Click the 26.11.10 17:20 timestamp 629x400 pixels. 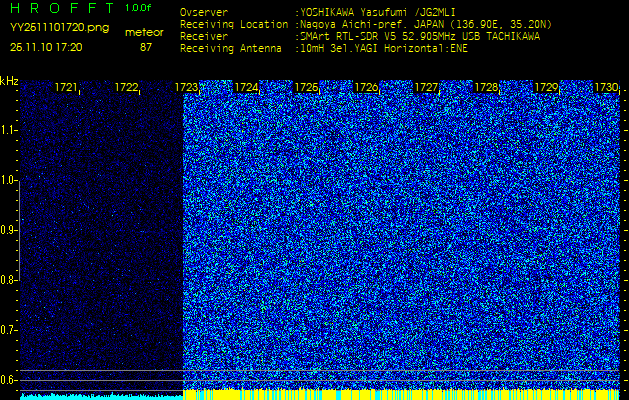tap(46, 47)
